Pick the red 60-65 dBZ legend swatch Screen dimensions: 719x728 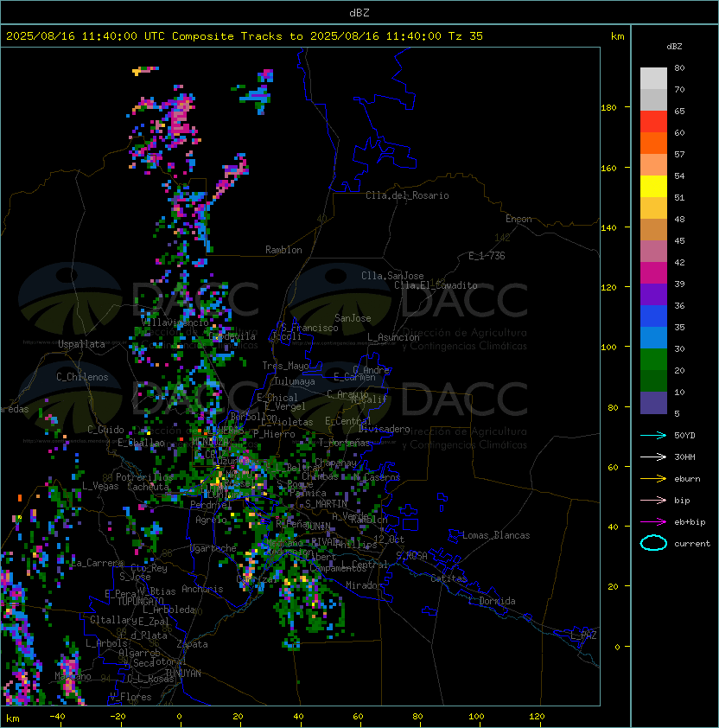(x=653, y=122)
